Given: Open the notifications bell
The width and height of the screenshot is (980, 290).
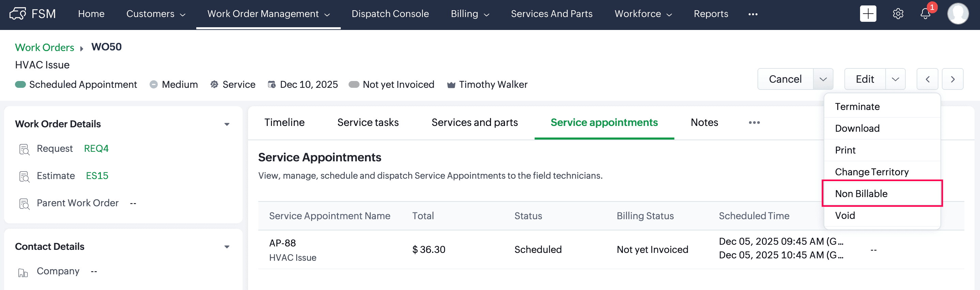Looking at the screenshot, I should pyautogui.click(x=925, y=14).
